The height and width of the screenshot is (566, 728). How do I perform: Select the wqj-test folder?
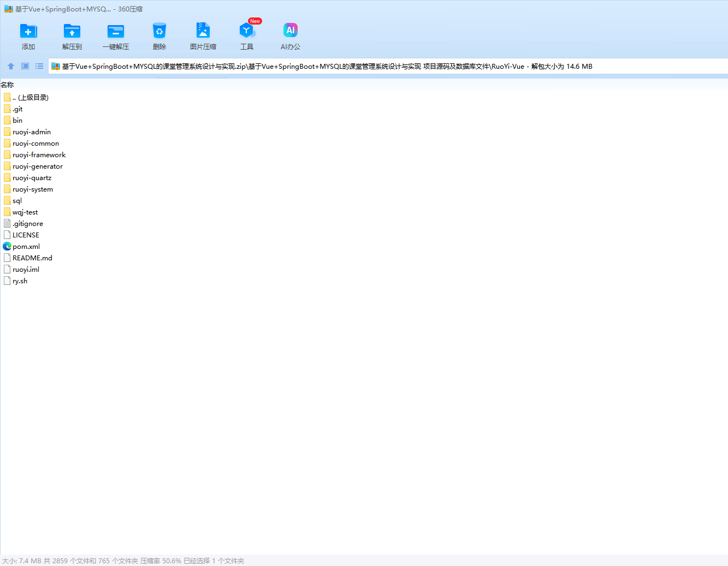21,212
